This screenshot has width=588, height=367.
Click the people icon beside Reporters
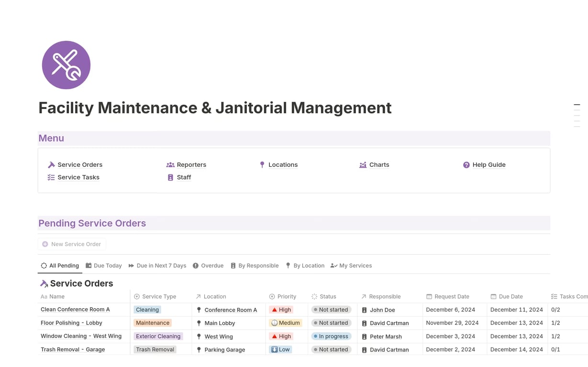tap(170, 165)
